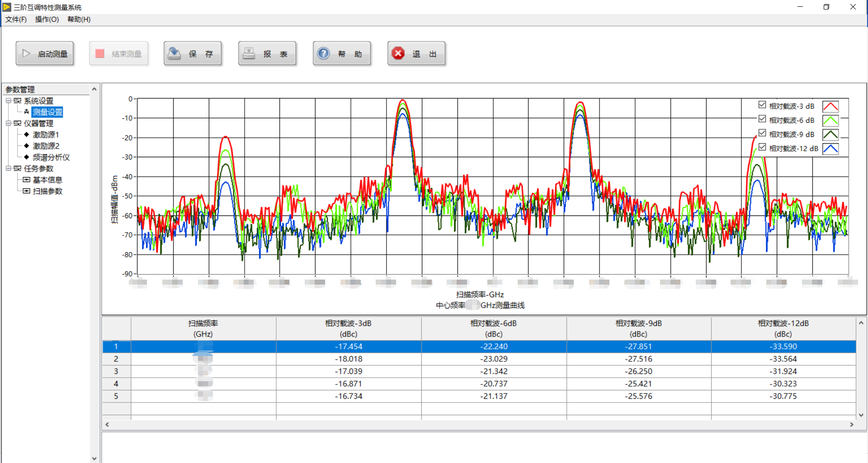Uncheck 相对载波-3 dB curve checkbox

[x=762, y=105]
